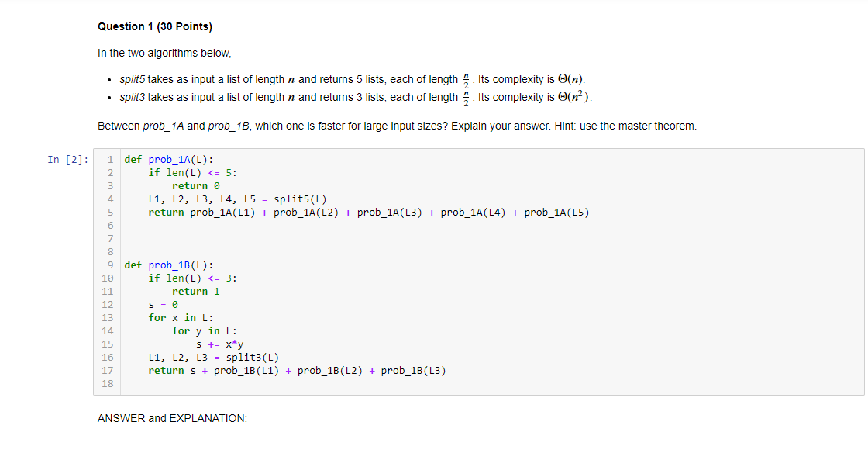868x460 pixels.
Task: Select the "In [2]:" cell prompt
Action: [67, 160]
